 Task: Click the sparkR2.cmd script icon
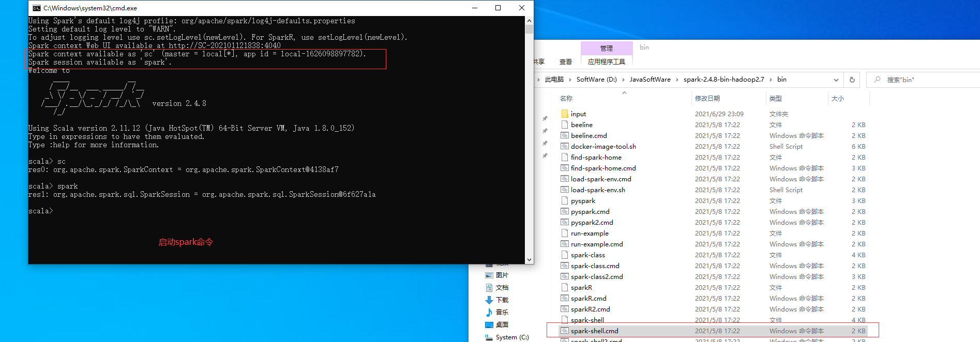point(565,309)
